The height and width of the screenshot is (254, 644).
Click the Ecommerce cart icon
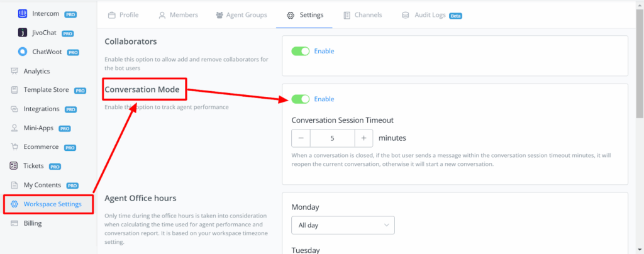coord(14,147)
